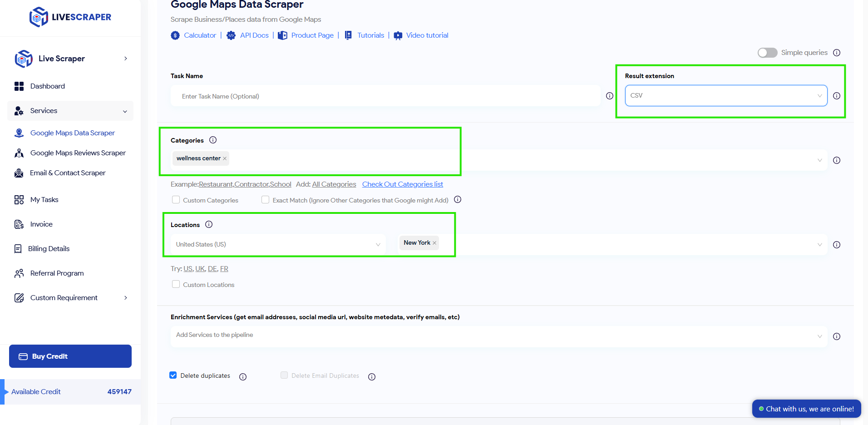
Task: Expand the Live Scraper sidebar chevron
Action: tap(126, 59)
